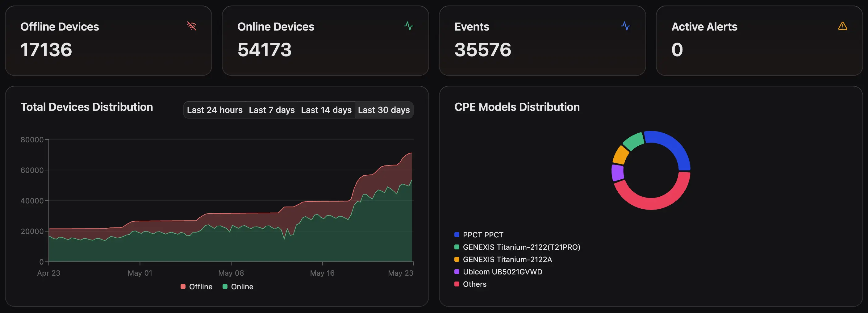Click the May 01 x-axis label
This screenshot has height=313, width=868.
tap(140, 273)
